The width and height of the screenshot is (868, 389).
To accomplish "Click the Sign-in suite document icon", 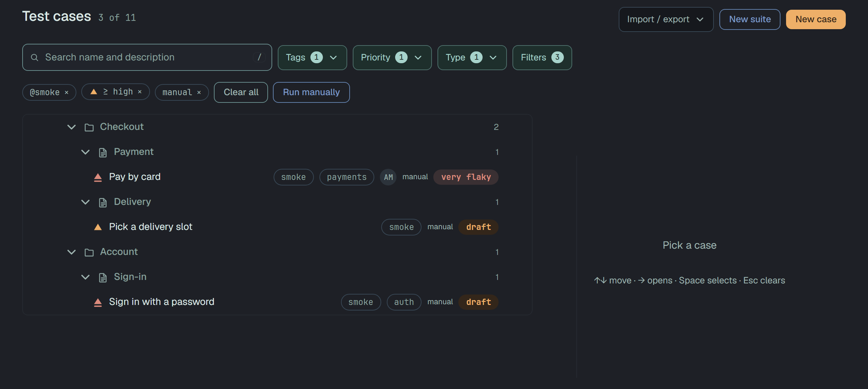I will (103, 277).
